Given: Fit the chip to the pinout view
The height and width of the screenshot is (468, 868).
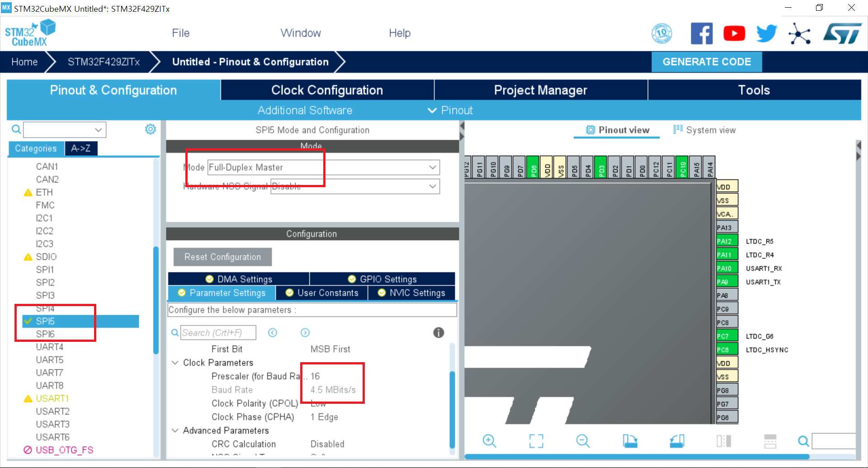Looking at the screenshot, I should click(x=536, y=441).
